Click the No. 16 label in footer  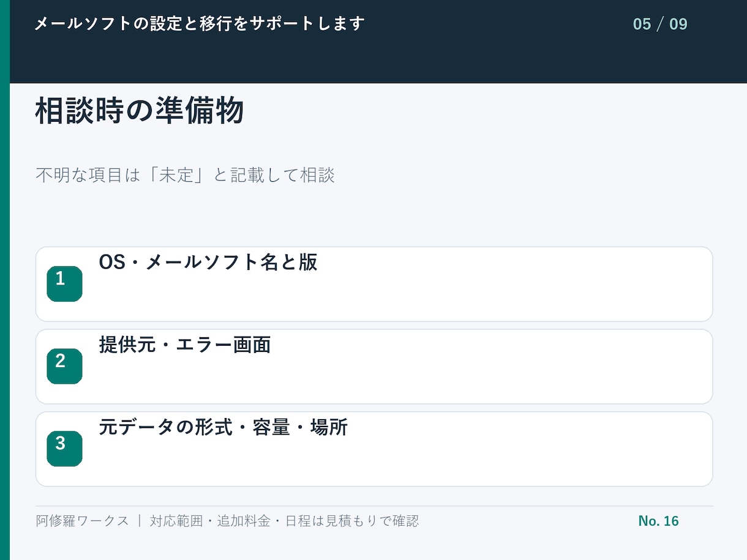click(x=658, y=521)
